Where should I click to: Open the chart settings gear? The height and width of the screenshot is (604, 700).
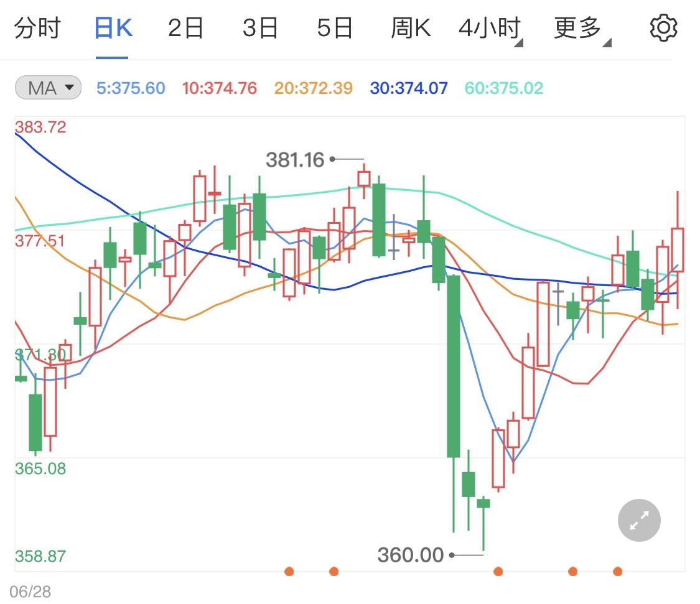point(663,27)
